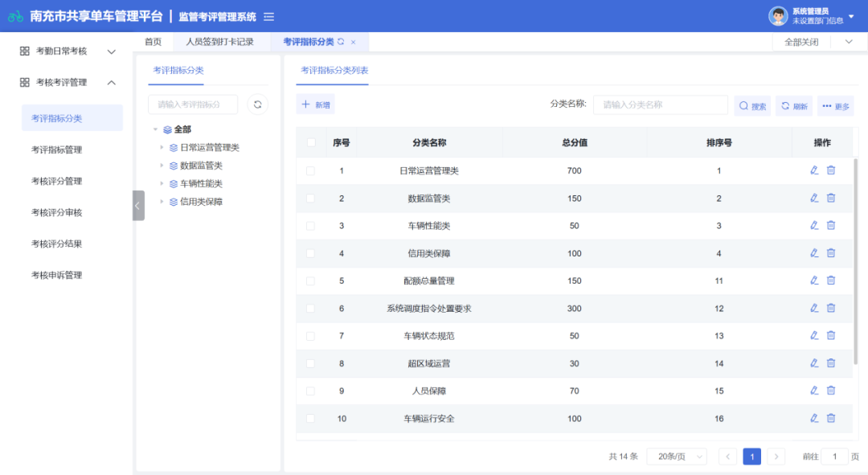This screenshot has height=475, width=868.
Task: Edit the 人员保障 row
Action: (813, 391)
